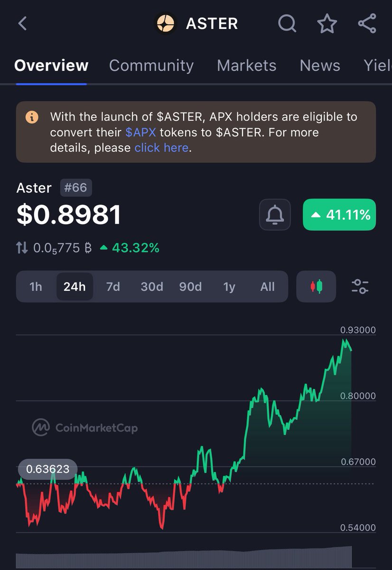Toggle the green 41.11% change badge
The height and width of the screenshot is (570, 392).
[x=339, y=215]
